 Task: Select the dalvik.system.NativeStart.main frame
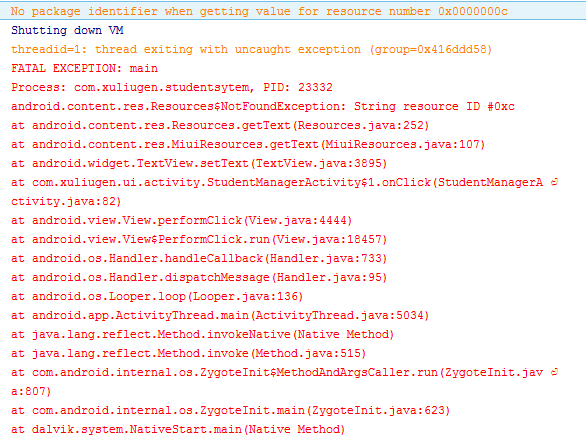pos(178,429)
